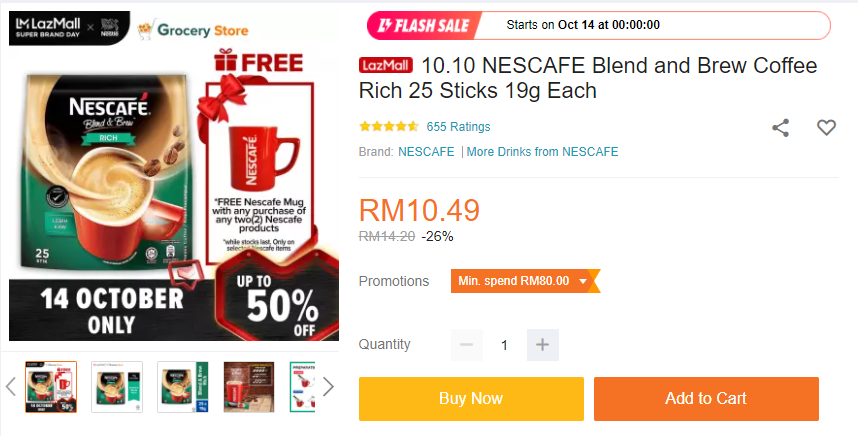Screen dimensions: 858x436
Task: Click the Buy Now button
Action: click(471, 399)
